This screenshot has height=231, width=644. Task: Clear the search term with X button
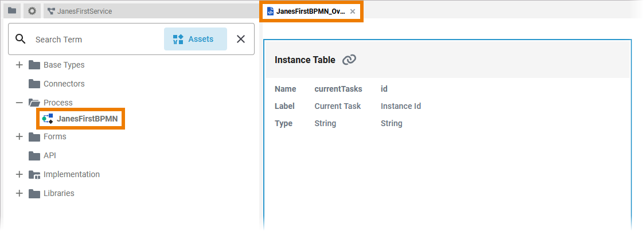pos(241,39)
